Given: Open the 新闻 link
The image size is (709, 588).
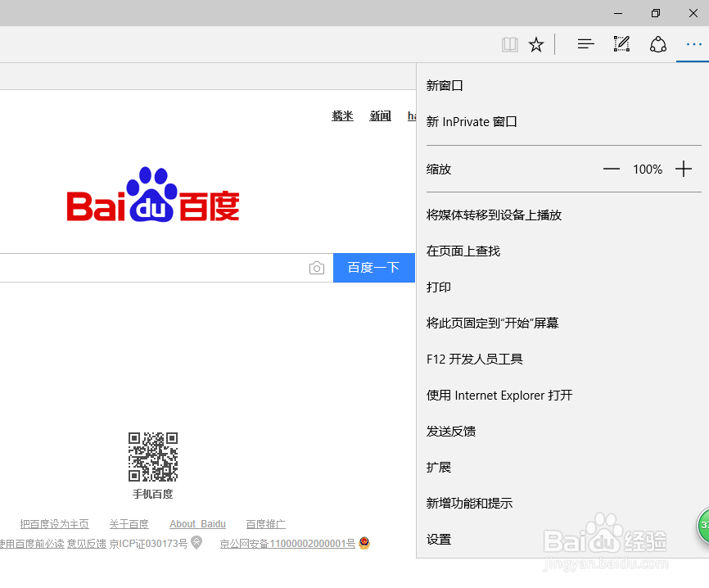Looking at the screenshot, I should tap(380, 115).
